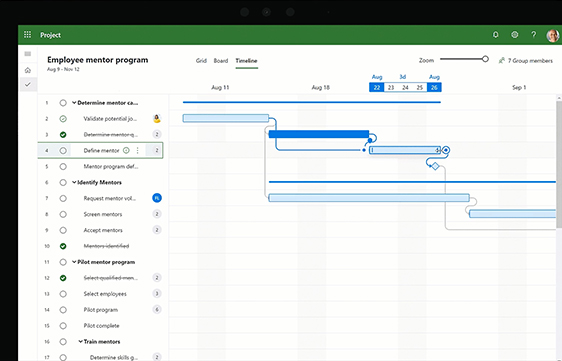This screenshot has width=562, height=361.
Task: Switch to the Grid tab
Action: click(x=201, y=61)
